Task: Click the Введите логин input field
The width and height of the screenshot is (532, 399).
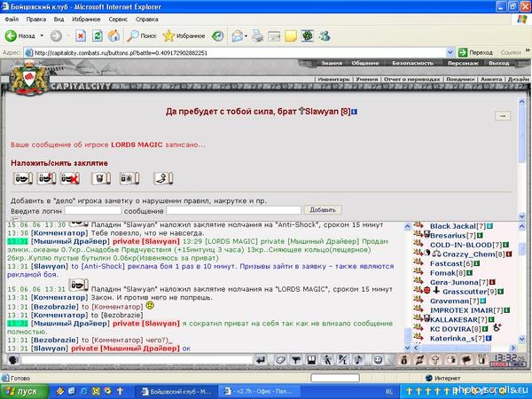Action: (92, 211)
